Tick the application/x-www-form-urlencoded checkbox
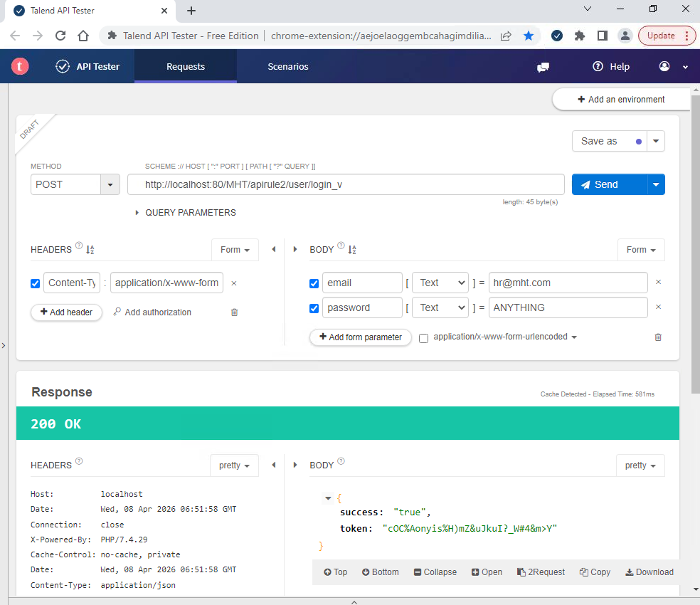The image size is (700, 605). tap(424, 338)
